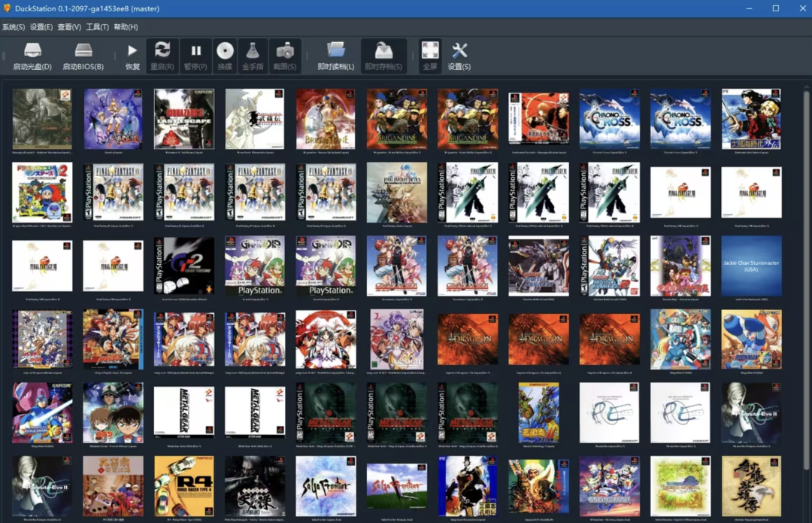
Task: Select the Legend of Mana cover
Action: tap(680, 487)
